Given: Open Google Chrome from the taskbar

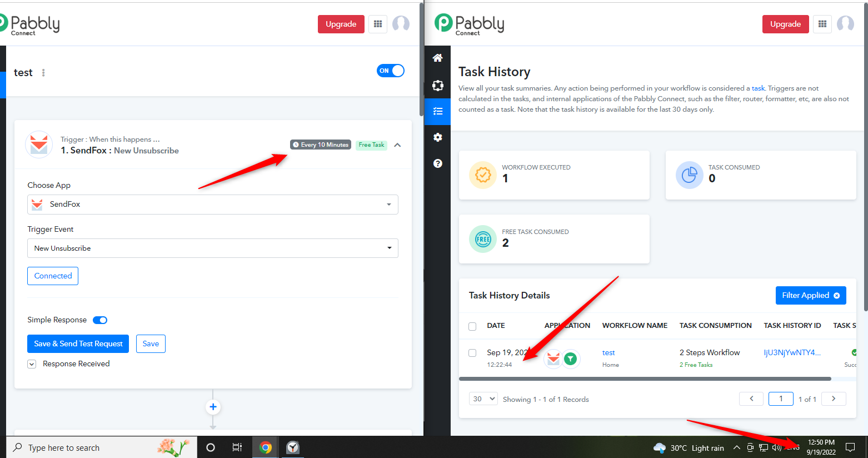Looking at the screenshot, I should (x=266, y=447).
